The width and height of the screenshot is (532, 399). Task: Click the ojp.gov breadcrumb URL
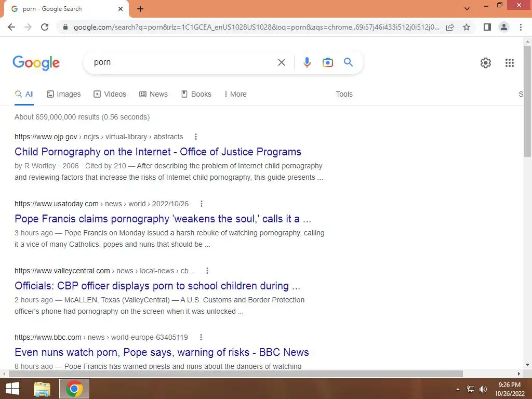(99, 137)
